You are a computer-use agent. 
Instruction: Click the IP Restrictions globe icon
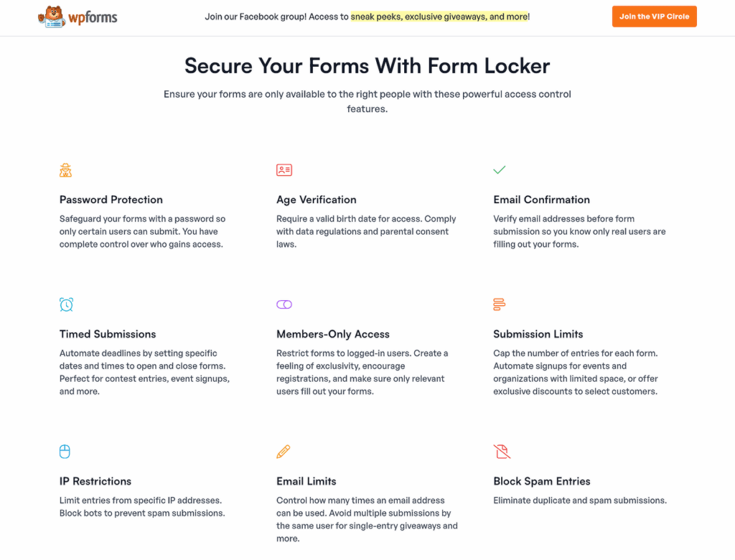click(x=65, y=452)
